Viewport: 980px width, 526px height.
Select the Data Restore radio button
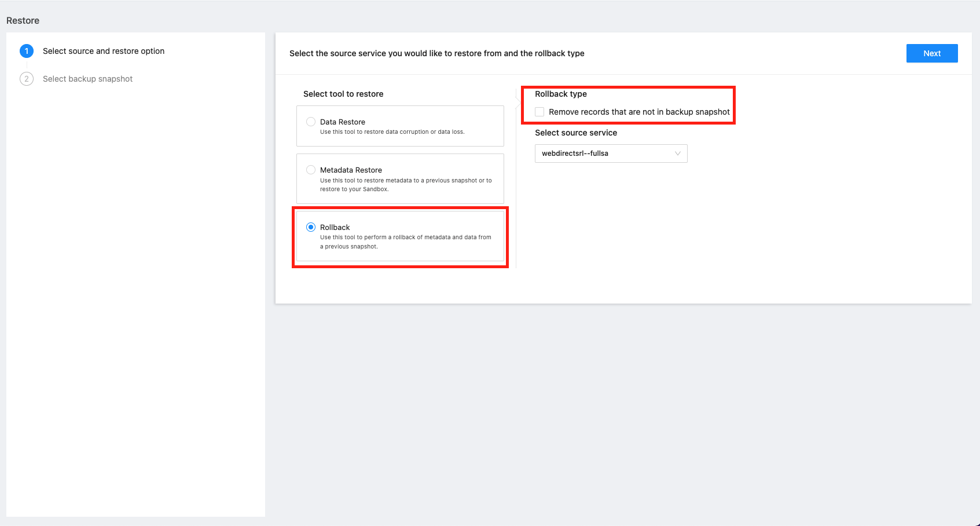[311, 122]
